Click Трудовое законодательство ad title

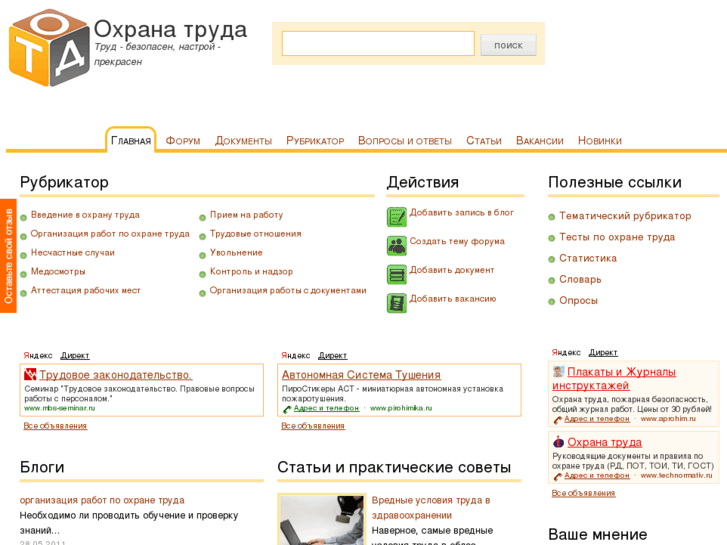coord(115,375)
